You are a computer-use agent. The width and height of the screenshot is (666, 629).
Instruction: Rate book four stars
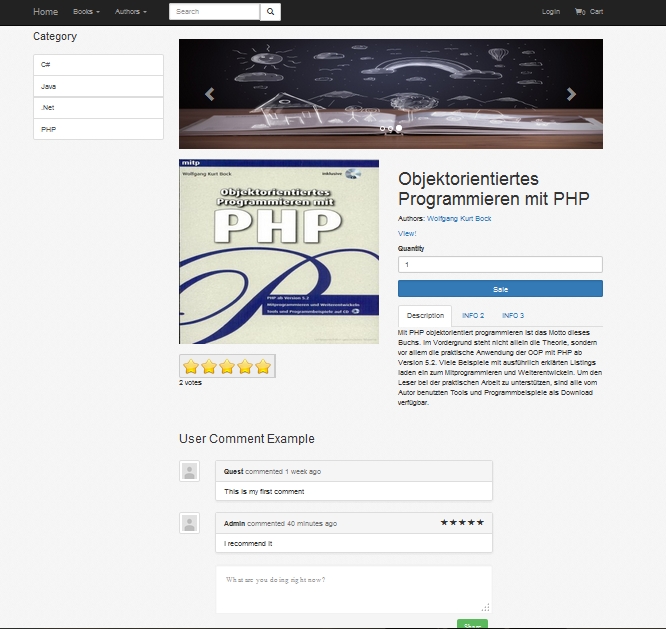point(245,366)
